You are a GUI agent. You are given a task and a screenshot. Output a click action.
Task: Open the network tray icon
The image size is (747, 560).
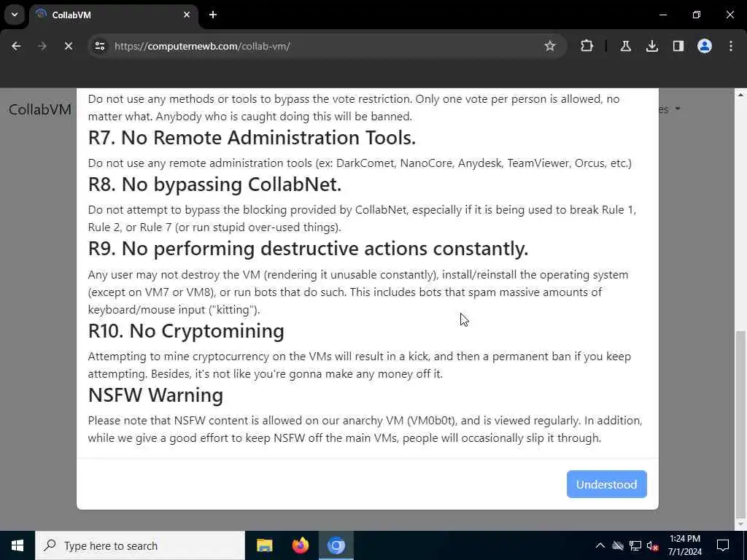[635, 545]
